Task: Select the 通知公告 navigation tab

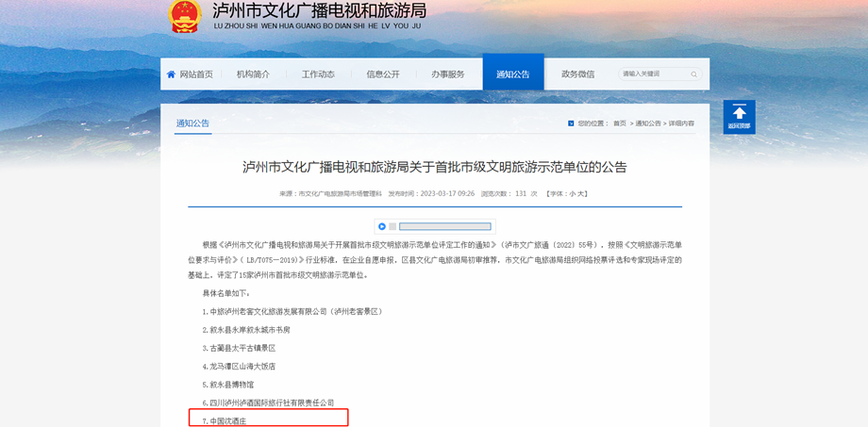Action: (513, 72)
